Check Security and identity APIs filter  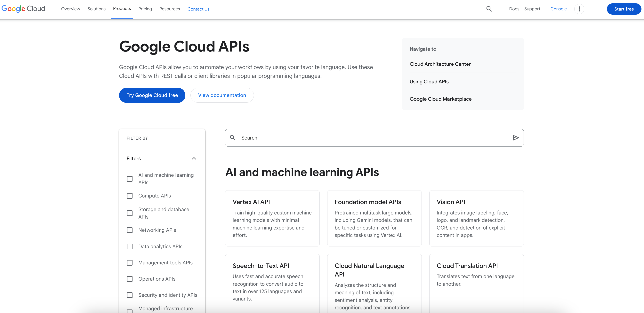pyautogui.click(x=130, y=295)
